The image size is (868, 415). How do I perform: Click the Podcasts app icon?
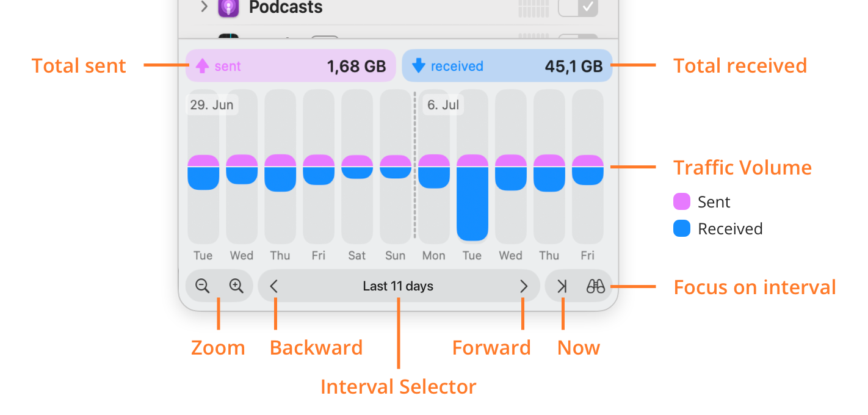click(x=228, y=8)
